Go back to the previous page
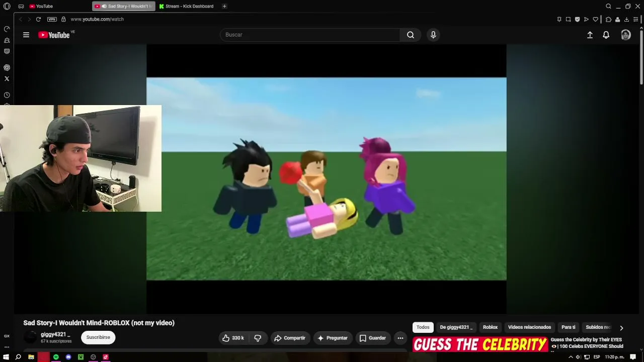 click(x=21, y=19)
